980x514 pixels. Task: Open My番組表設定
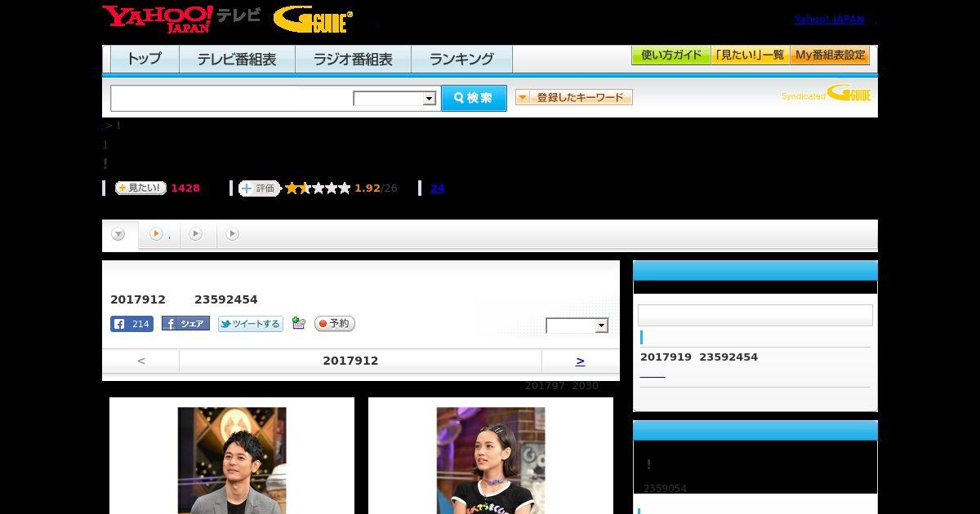(x=830, y=55)
